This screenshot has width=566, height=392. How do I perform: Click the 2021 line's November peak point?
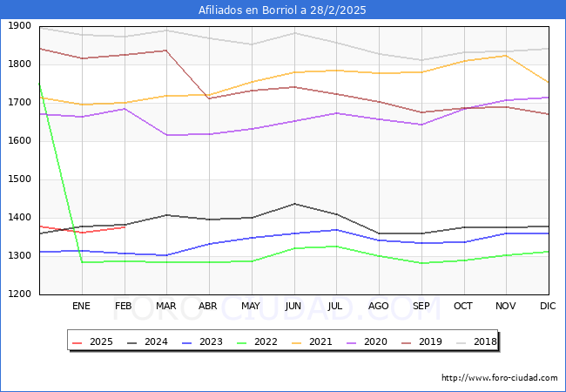pos(506,56)
